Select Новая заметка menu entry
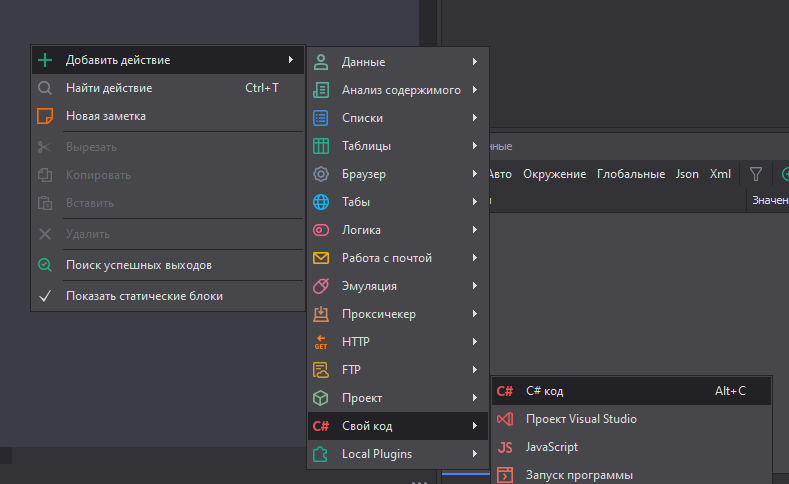Viewport: 789px width, 484px height. pos(106,116)
